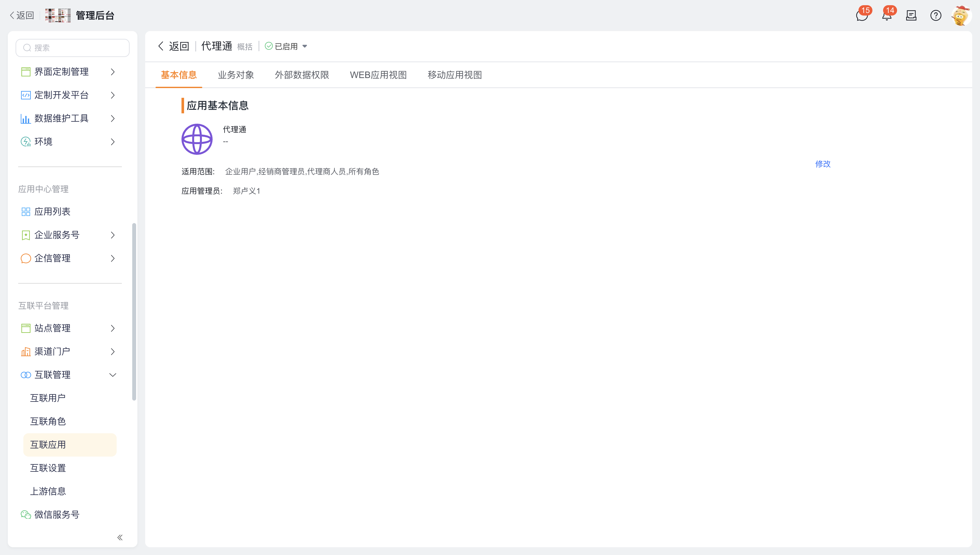The height and width of the screenshot is (555, 980).
Task: Expand the 渠道门户 chevron
Action: click(112, 351)
